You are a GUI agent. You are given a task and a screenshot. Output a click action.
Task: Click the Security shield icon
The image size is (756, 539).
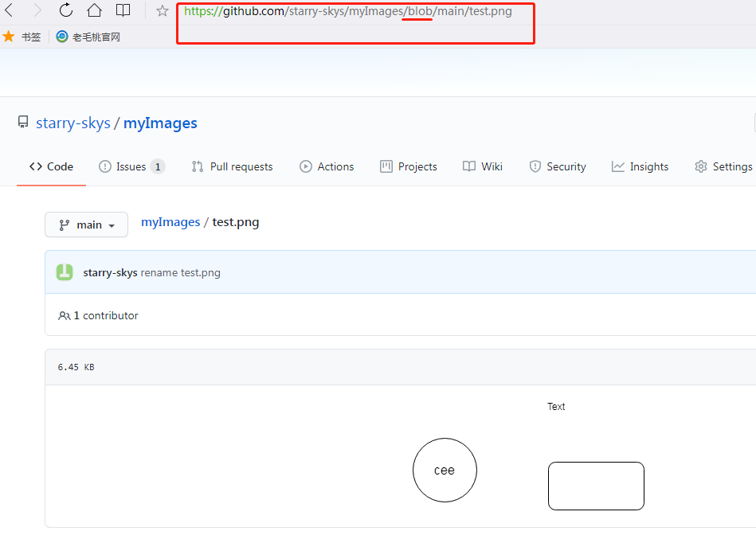534,166
